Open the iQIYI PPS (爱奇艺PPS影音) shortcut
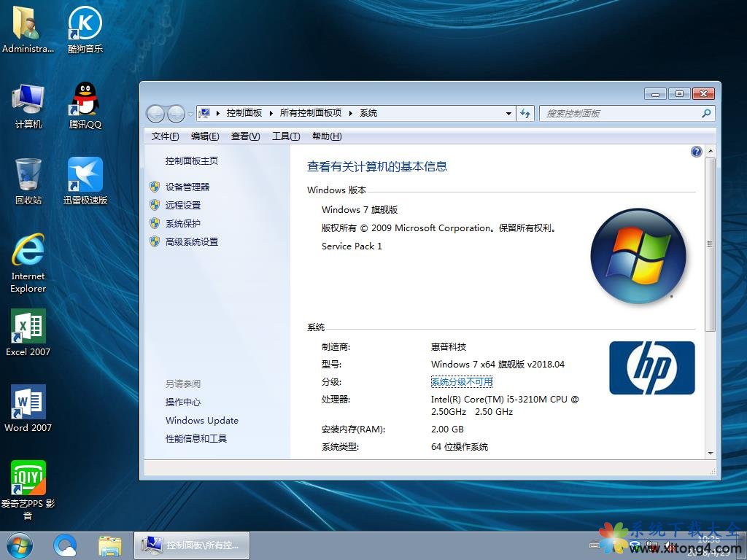 click(x=28, y=491)
